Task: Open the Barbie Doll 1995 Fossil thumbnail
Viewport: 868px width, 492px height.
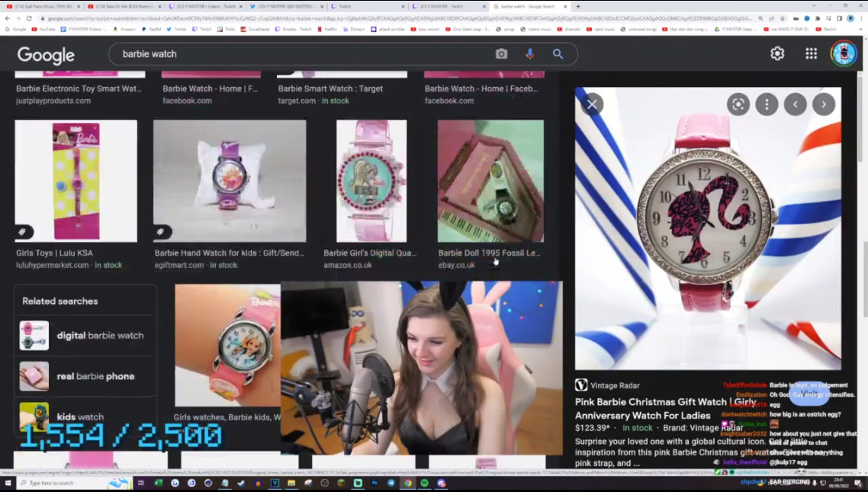Action: [490, 181]
